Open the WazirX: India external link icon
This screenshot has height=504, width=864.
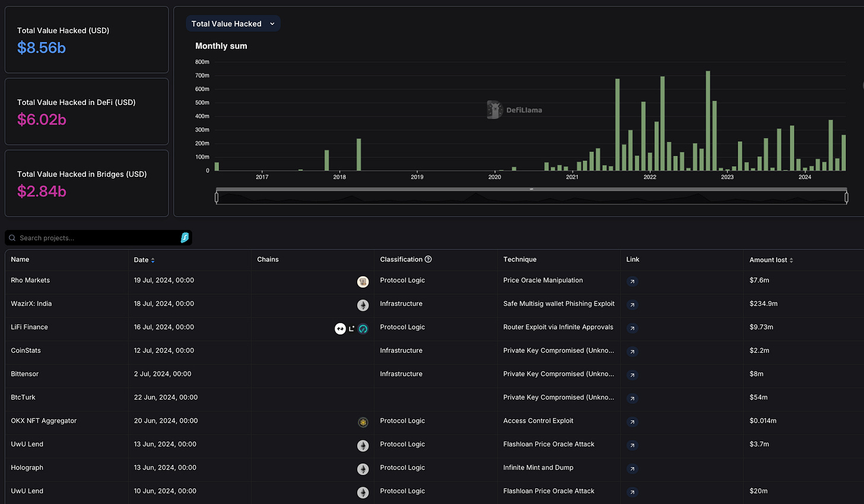(633, 305)
